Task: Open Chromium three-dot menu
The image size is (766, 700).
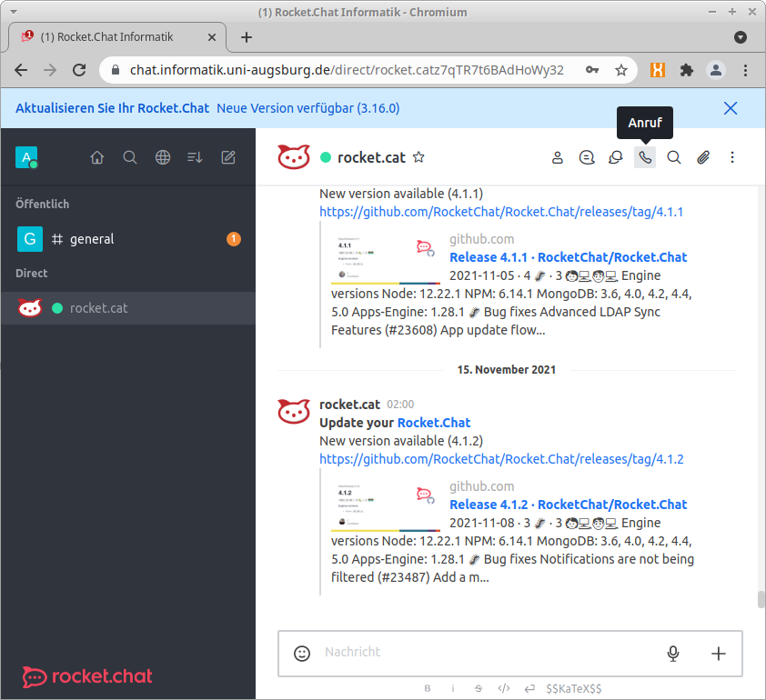Action: 745,70
